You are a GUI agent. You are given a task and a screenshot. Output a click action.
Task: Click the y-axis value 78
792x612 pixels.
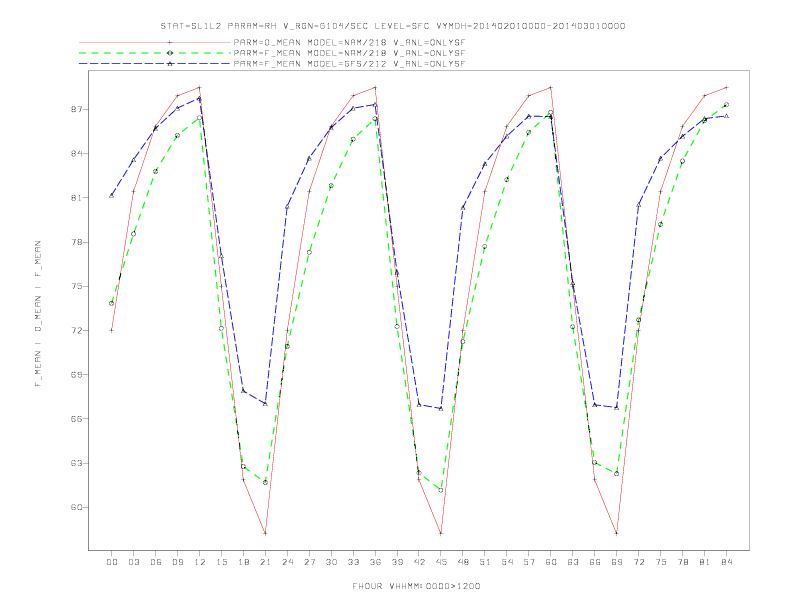click(76, 242)
